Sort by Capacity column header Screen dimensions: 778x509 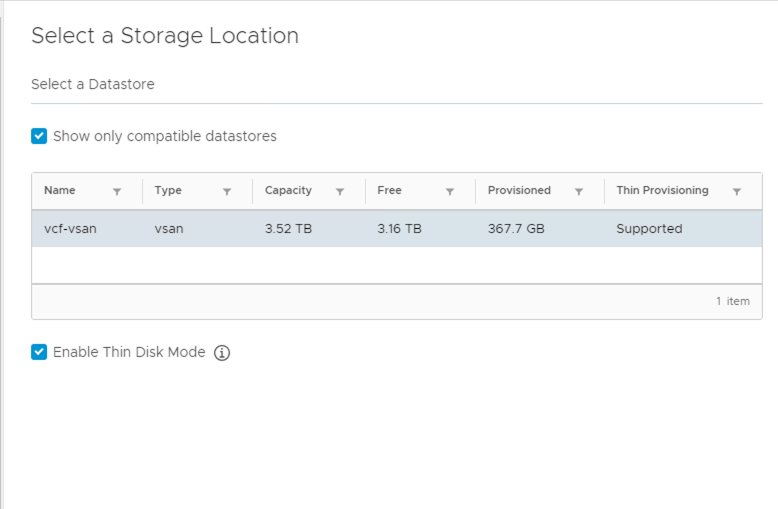[288, 190]
